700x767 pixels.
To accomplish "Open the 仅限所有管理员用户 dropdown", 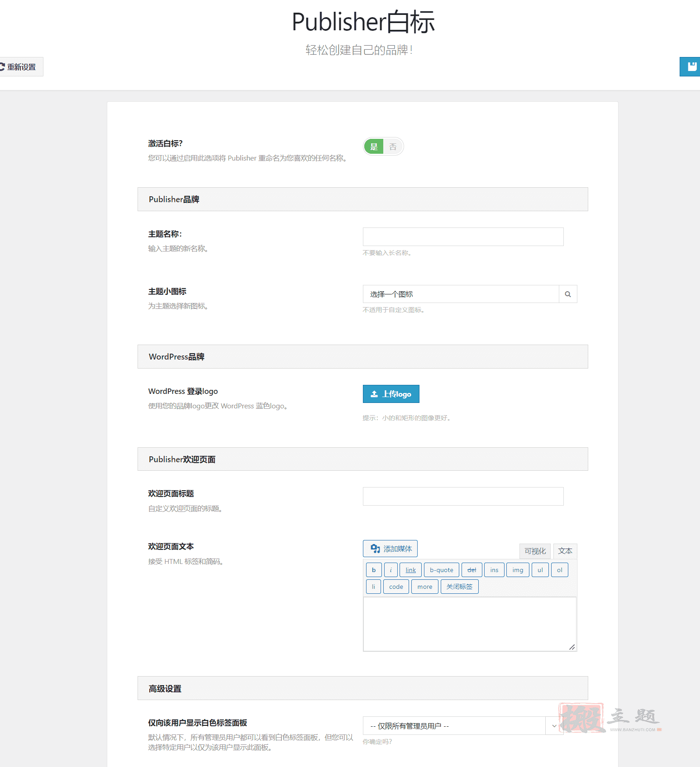I will point(463,726).
